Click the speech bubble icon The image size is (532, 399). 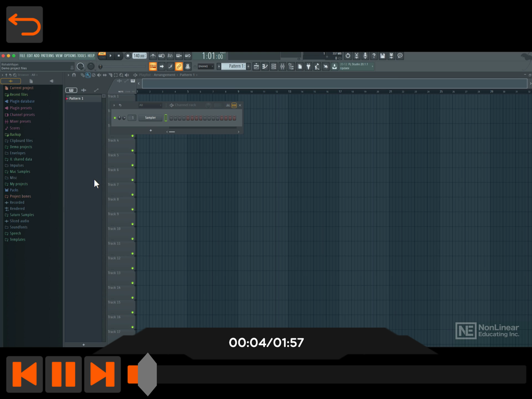coord(400,56)
